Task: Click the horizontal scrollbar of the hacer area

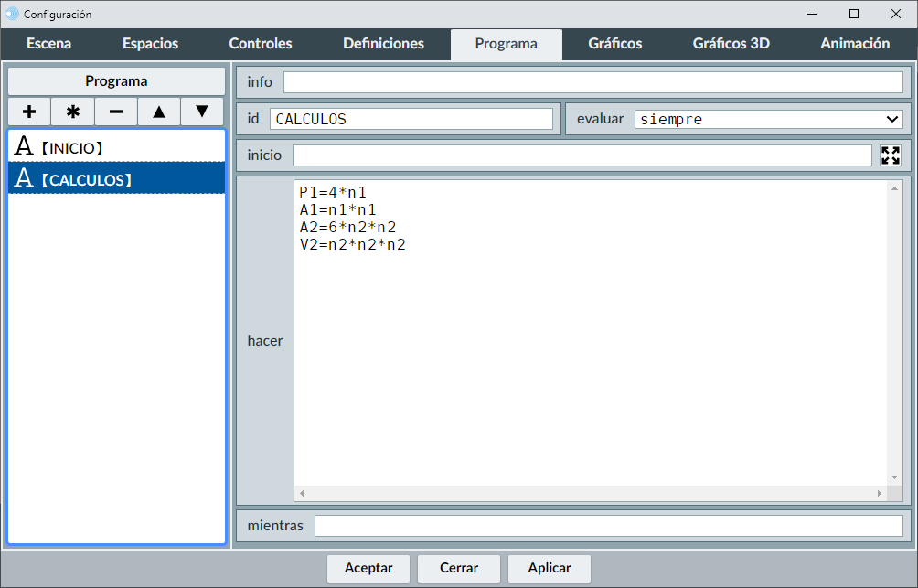Action: coord(590,493)
